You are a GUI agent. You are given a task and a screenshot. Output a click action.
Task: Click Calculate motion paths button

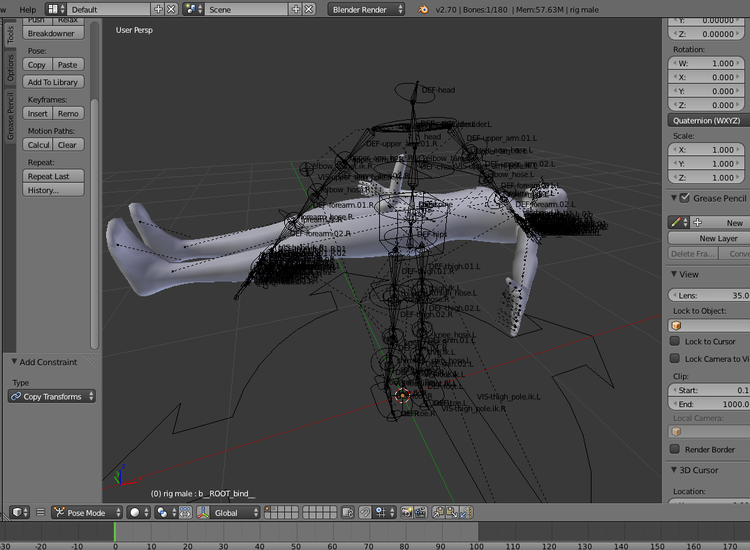37,144
